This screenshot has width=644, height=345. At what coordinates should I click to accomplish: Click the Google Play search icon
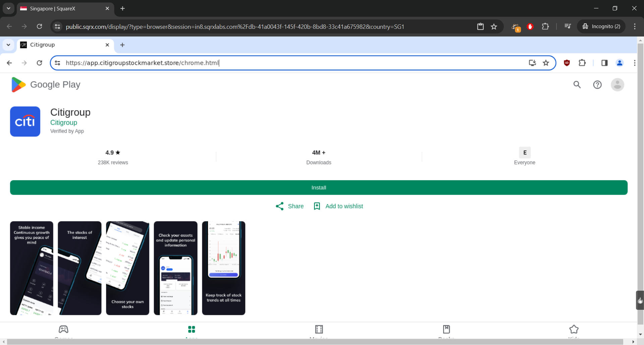[577, 85]
